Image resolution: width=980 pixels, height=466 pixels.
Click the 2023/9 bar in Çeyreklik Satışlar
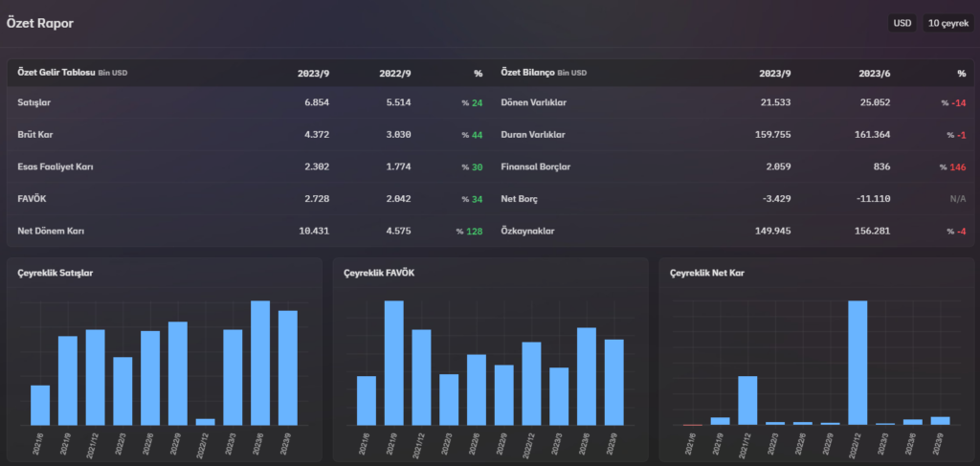(x=287, y=368)
